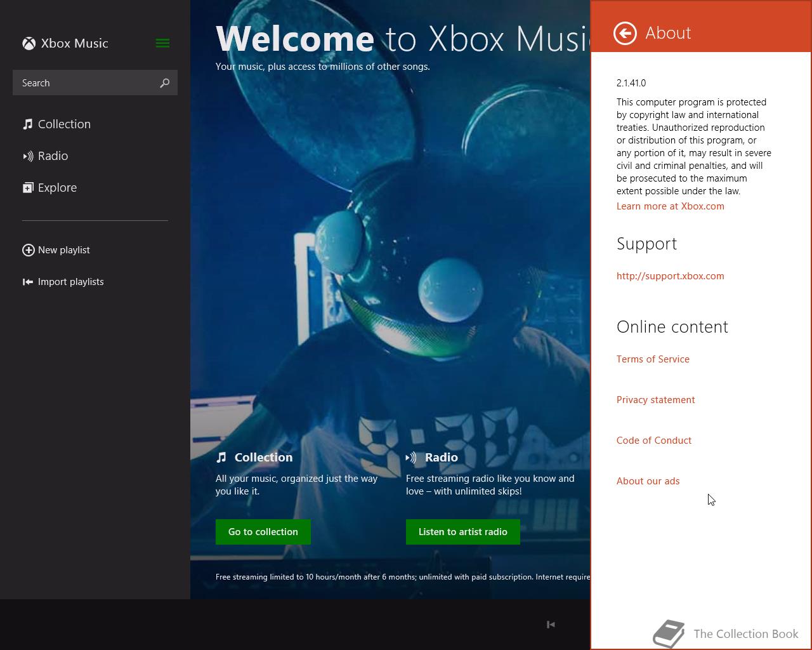Click the Xbox Music title text
812x650 pixels.
74,43
